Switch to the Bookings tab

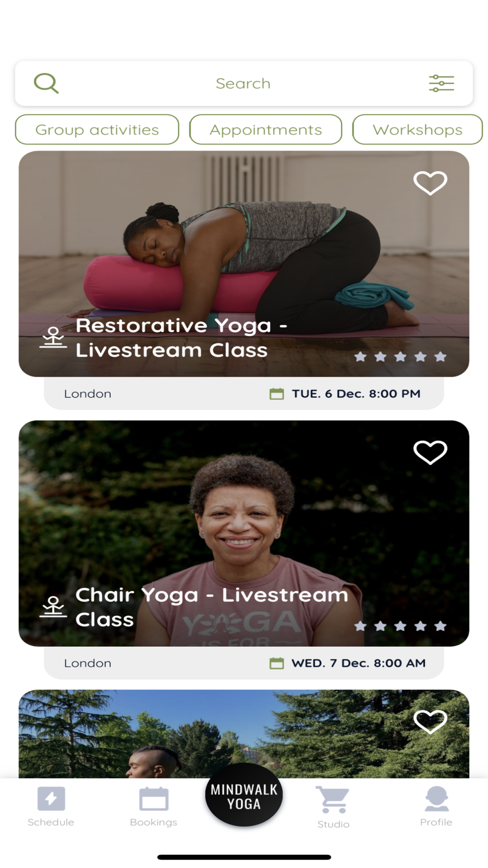click(x=153, y=806)
